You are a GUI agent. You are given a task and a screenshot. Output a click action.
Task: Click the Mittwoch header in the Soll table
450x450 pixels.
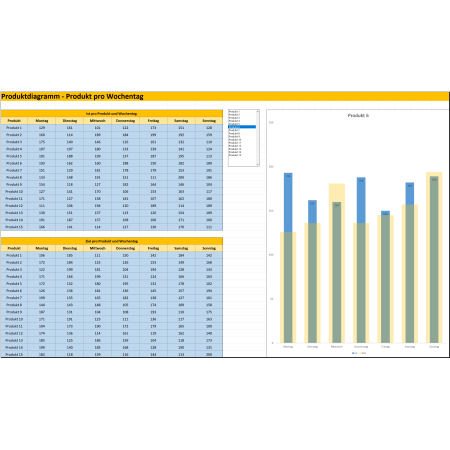pyautogui.click(x=98, y=248)
